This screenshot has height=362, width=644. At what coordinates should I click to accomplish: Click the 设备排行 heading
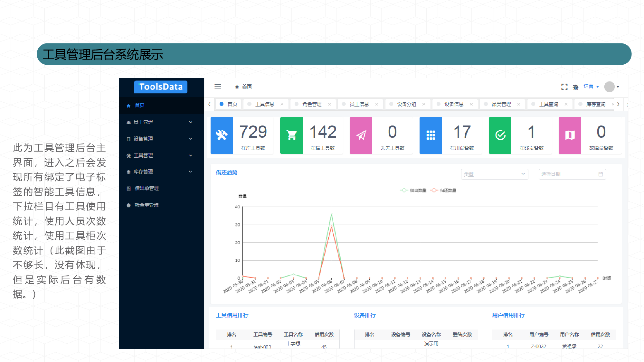[x=365, y=315]
